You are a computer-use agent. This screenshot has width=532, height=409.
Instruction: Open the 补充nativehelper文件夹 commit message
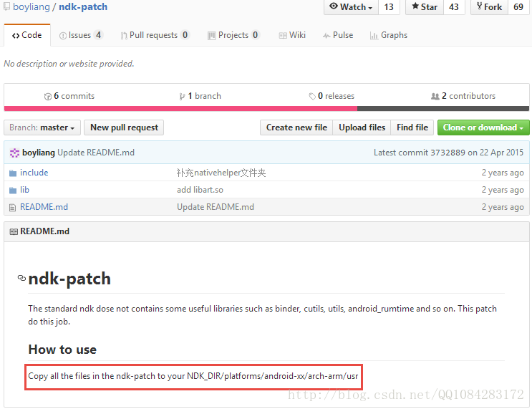[221, 173]
